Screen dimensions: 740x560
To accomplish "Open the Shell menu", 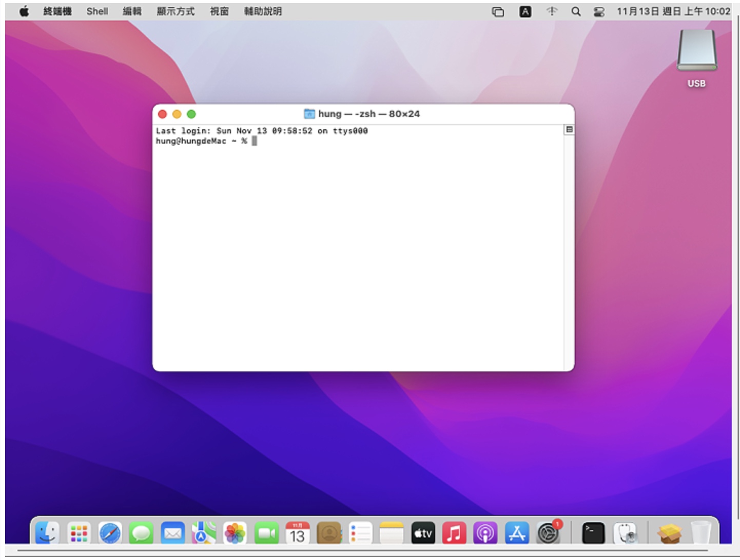I will (97, 11).
